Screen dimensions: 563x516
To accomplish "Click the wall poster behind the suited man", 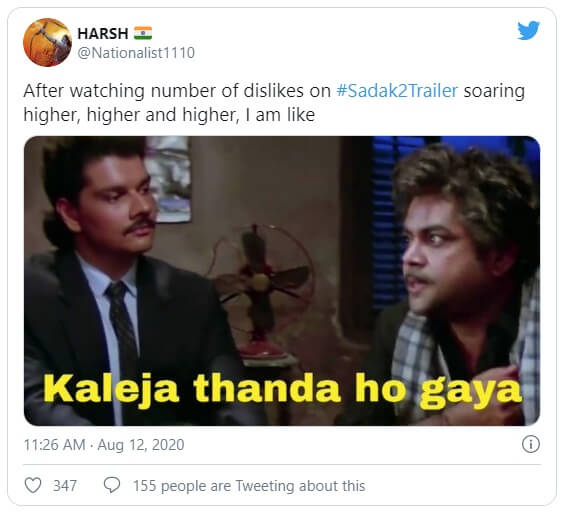I will pos(169,179).
